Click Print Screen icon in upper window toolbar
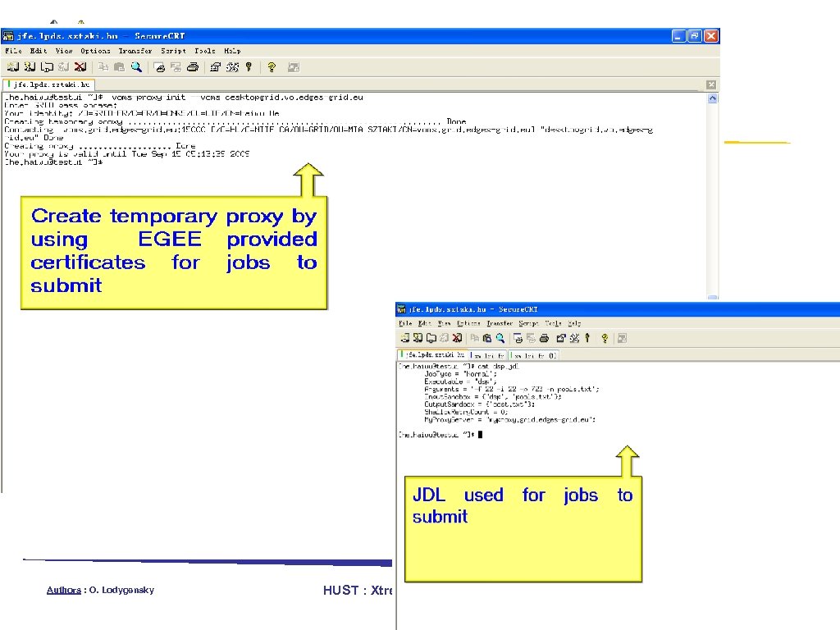This screenshot has height=630, width=840. (159, 67)
